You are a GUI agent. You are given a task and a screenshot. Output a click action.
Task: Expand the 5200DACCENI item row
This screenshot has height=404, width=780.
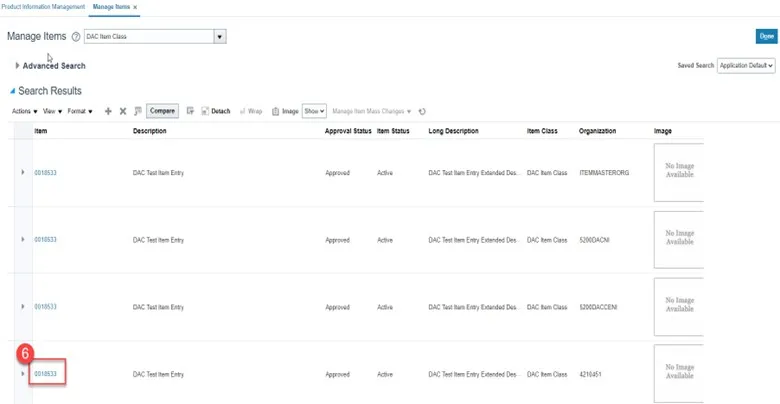point(22,306)
